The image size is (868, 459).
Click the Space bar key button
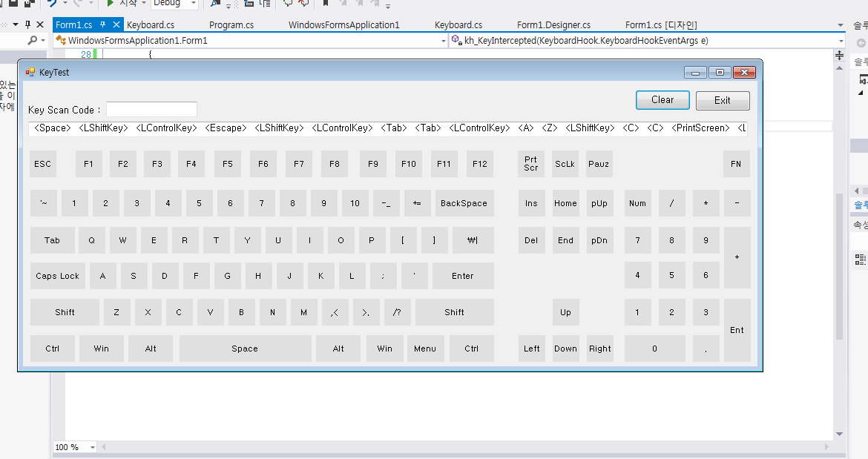(246, 349)
